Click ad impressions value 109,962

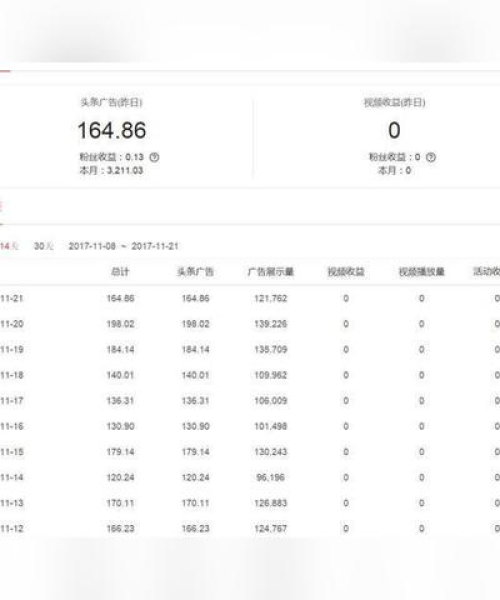(270, 375)
